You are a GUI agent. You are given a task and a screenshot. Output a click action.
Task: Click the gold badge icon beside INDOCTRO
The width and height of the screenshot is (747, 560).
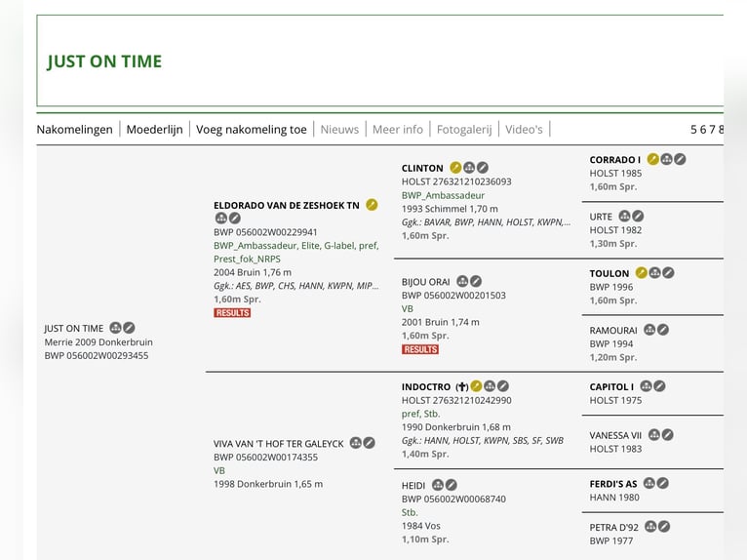point(476,386)
